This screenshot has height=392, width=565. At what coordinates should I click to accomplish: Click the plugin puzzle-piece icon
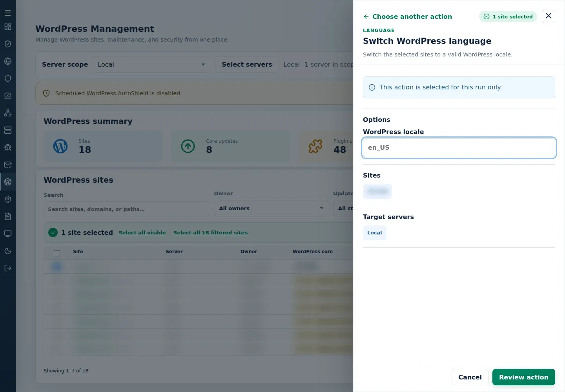point(315,146)
